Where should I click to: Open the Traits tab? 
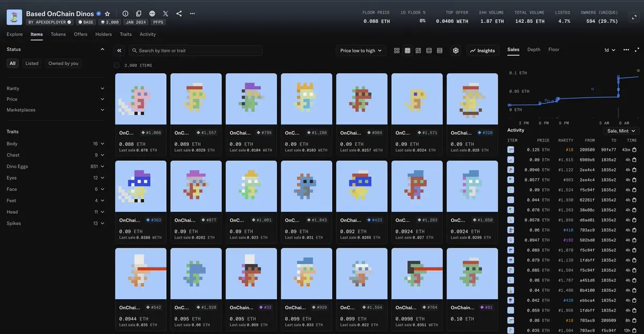[x=126, y=34]
